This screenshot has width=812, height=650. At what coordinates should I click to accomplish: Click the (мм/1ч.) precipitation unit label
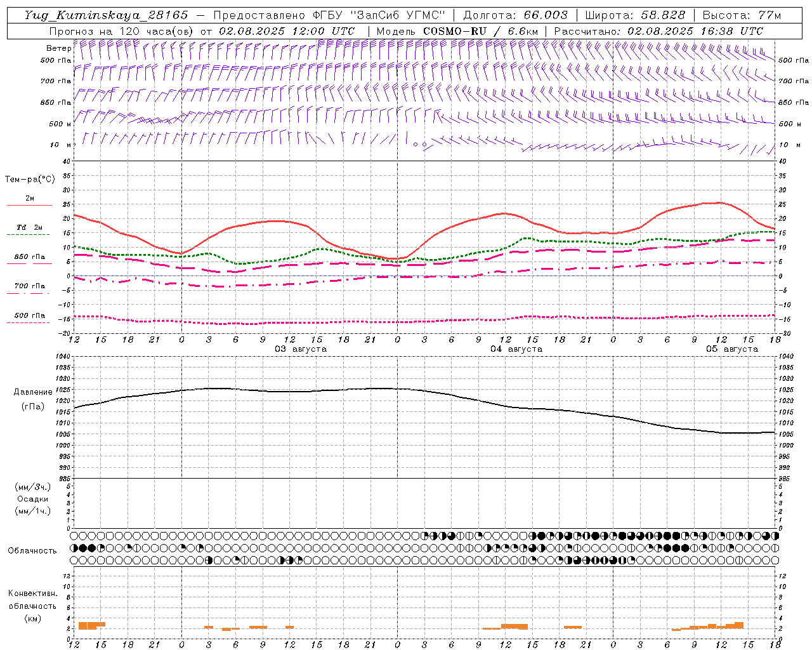pos(33,511)
